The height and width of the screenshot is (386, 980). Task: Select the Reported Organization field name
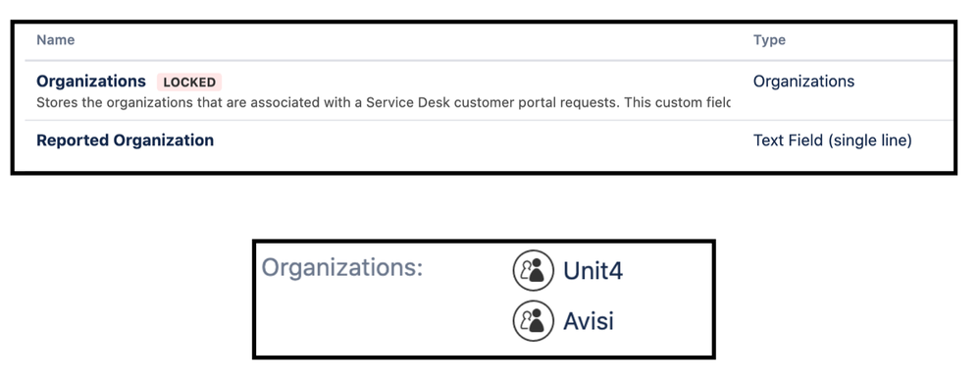(x=125, y=140)
